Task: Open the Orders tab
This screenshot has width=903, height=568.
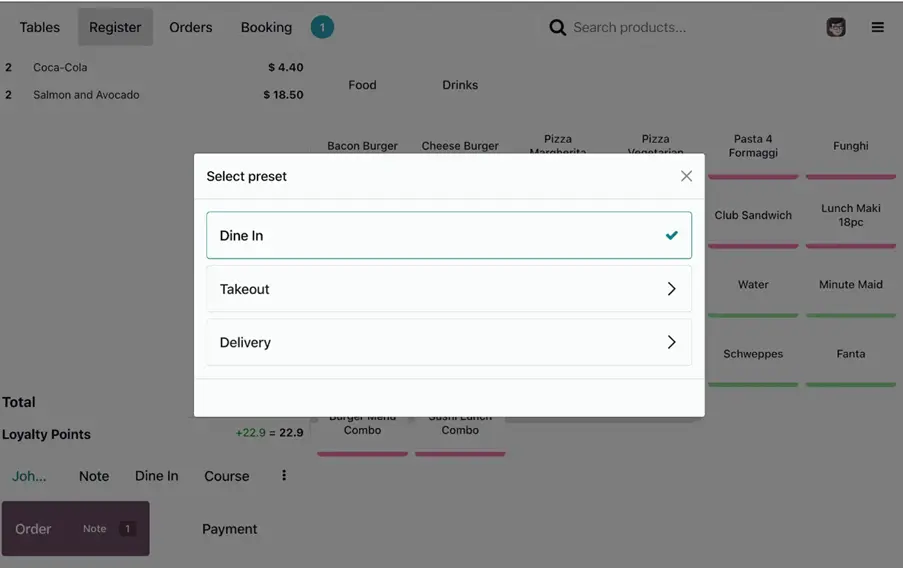Action: click(x=191, y=28)
